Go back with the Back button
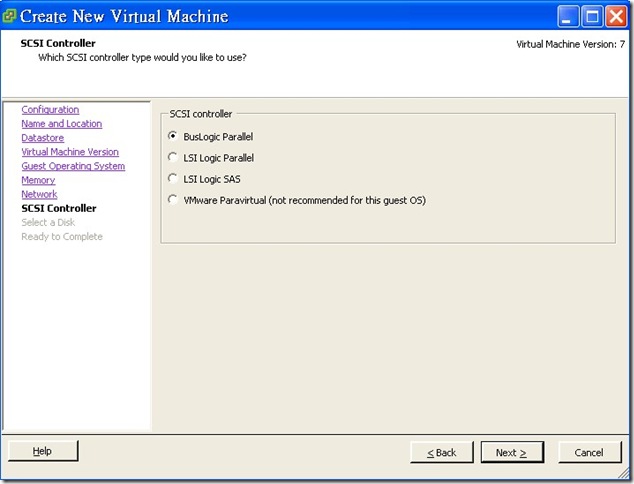Viewport: 634px width, 484px height. [442, 452]
